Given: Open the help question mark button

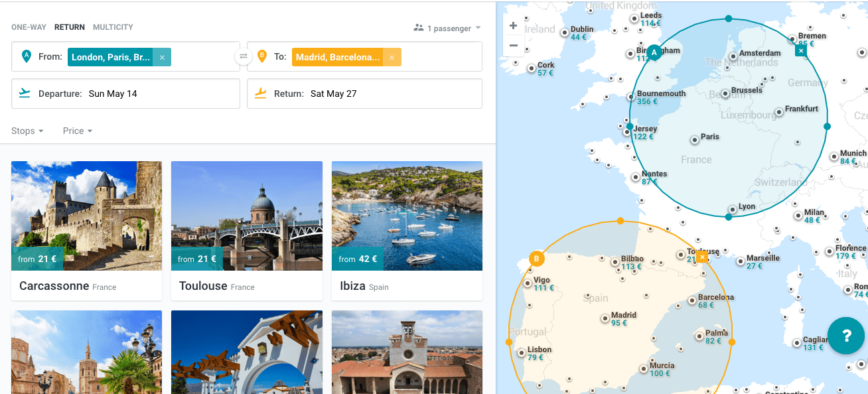Looking at the screenshot, I should [x=845, y=336].
